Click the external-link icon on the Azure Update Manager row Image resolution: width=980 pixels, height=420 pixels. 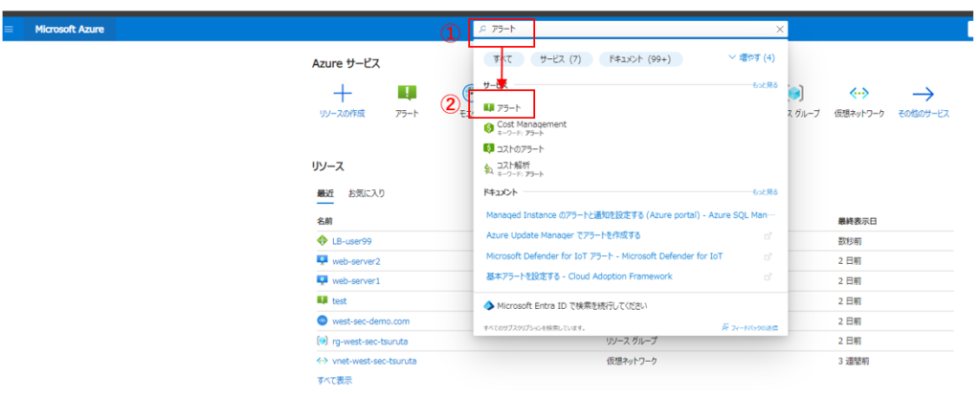pos(768,236)
